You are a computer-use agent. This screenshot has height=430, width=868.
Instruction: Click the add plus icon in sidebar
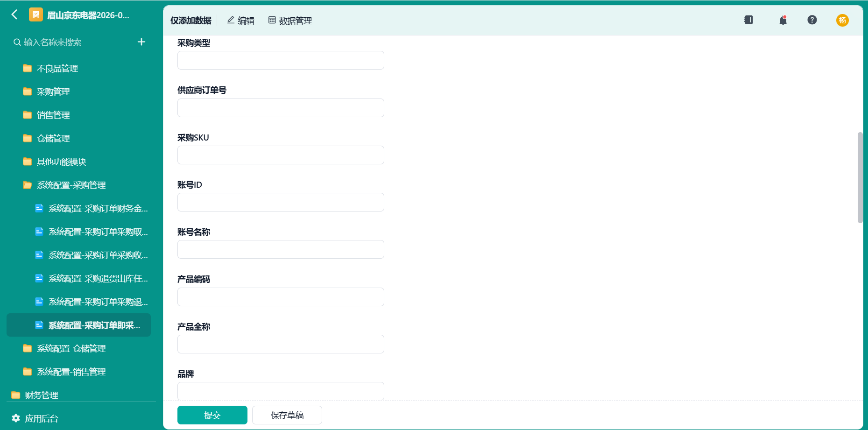141,42
